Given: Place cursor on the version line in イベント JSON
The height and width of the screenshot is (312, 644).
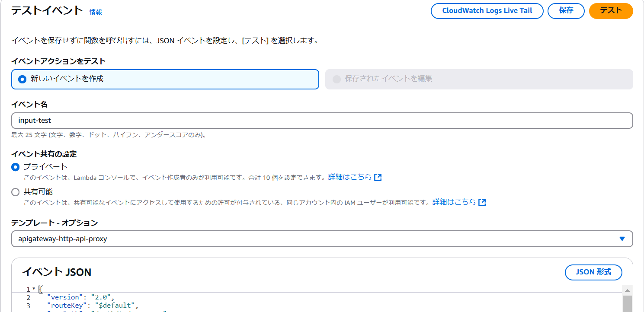Looking at the screenshot, I should click(x=87, y=297).
